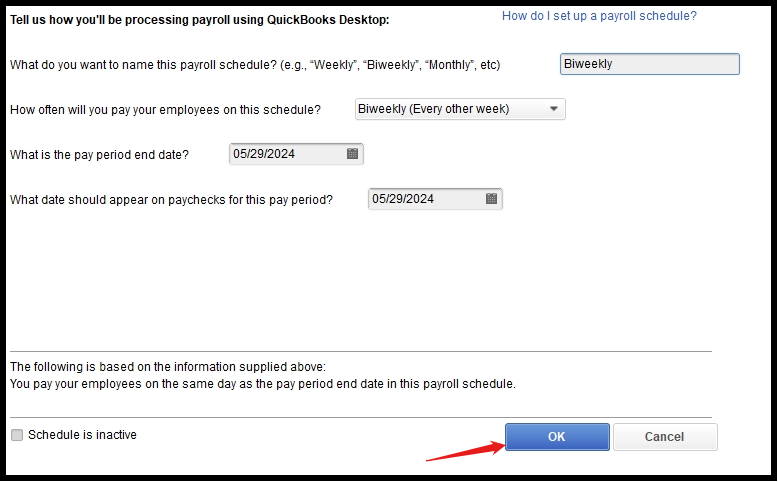Open calendar picker for paycheck date
This screenshot has width=778, height=482.
click(x=491, y=199)
